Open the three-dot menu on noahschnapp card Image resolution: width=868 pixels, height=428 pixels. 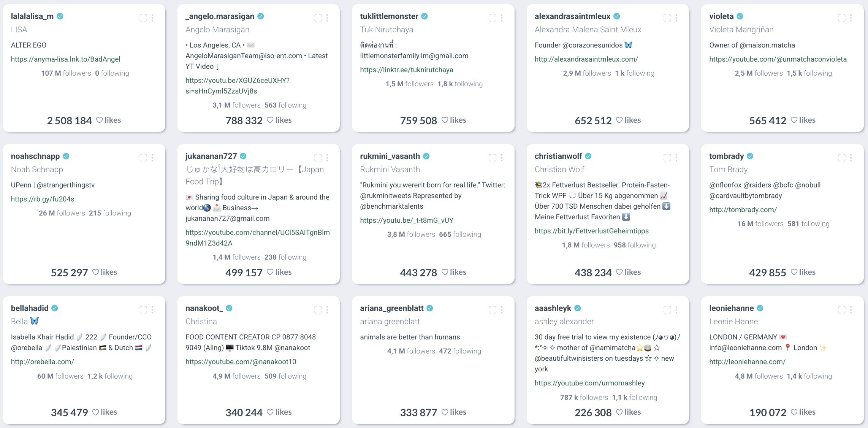click(152, 157)
